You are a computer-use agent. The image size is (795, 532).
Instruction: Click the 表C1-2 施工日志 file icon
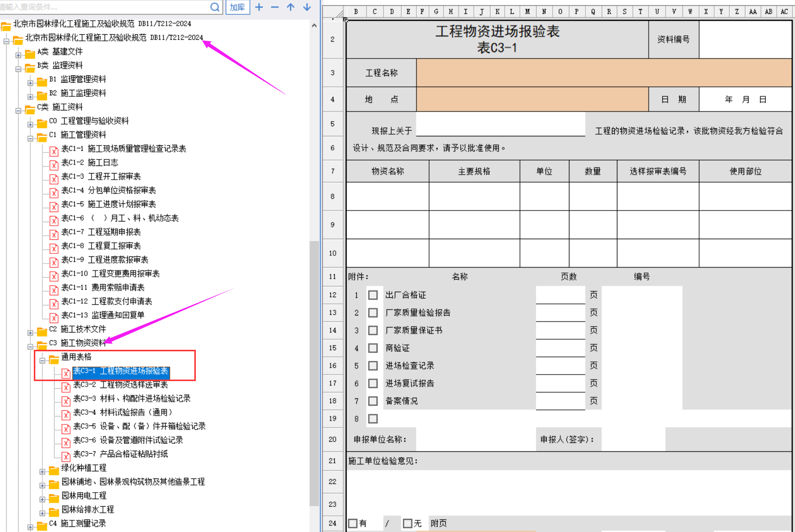54,164
